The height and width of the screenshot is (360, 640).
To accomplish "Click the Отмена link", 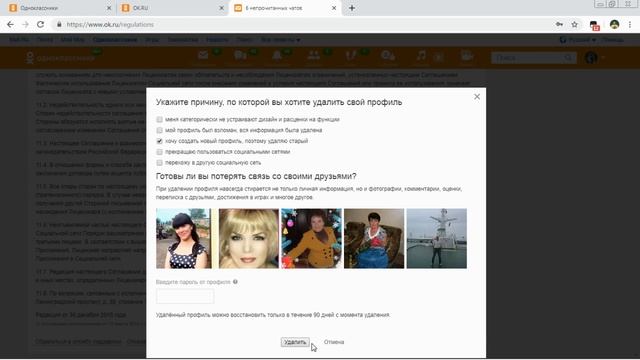I will point(334,342).
